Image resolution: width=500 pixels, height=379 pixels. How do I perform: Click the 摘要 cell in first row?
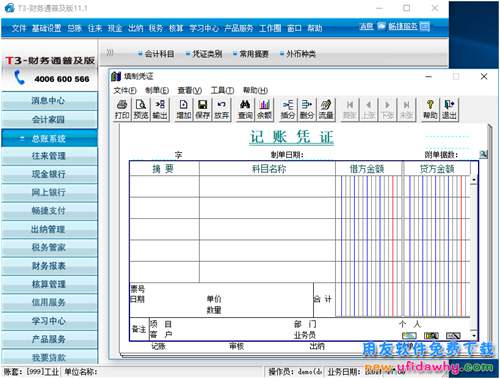tap(164, 186)
